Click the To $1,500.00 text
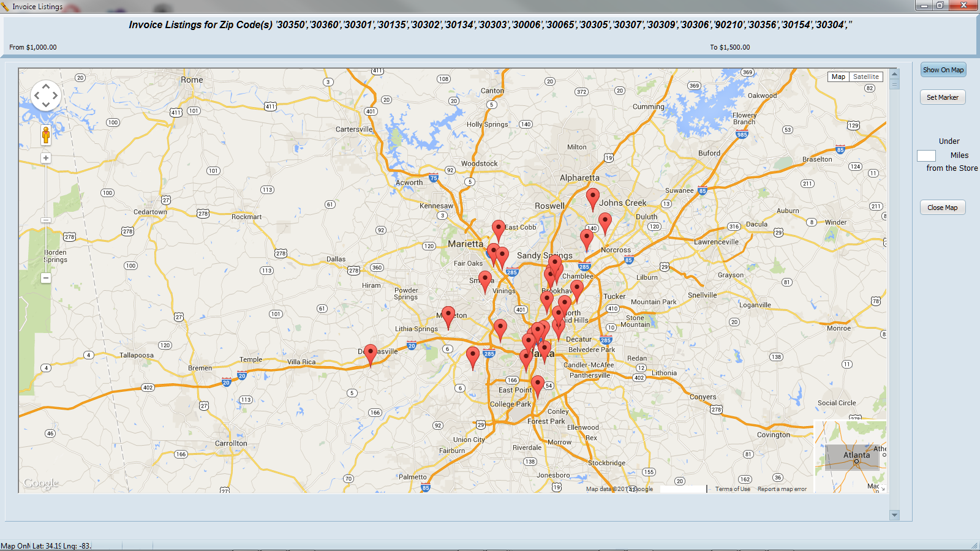Viewport: 980px width, 551px height. tap(730, 47)
